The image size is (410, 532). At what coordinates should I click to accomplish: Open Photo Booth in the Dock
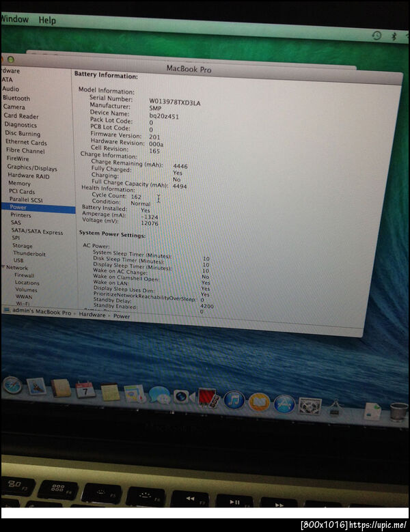207,397
